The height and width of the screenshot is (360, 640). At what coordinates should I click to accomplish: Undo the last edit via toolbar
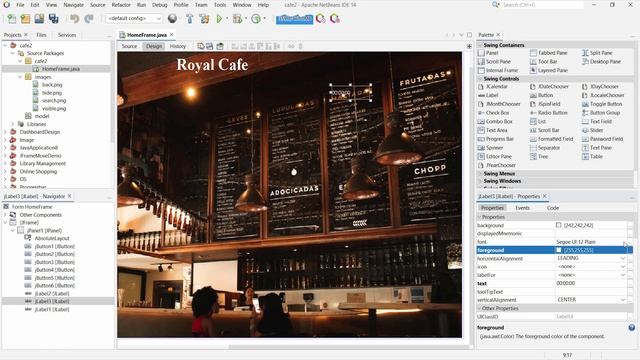click(74, 19)
